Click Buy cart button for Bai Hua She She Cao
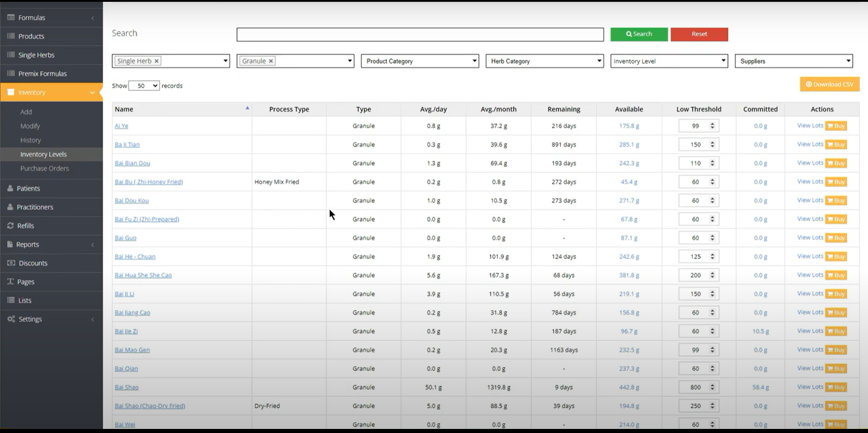Viewport: 868px width, 433px height. [836, 275]
